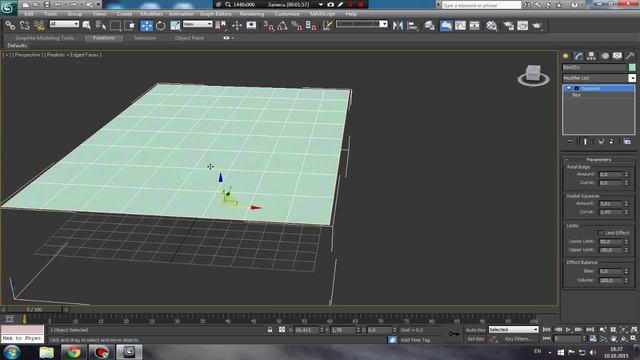Click the Mirror tool icon
Image resolution: width=640 pixels, height=360 pixels.
tap(398, 26)
